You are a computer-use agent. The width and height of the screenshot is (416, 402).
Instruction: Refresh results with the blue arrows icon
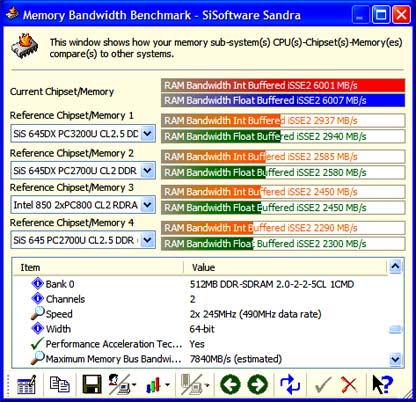[290, 384]
